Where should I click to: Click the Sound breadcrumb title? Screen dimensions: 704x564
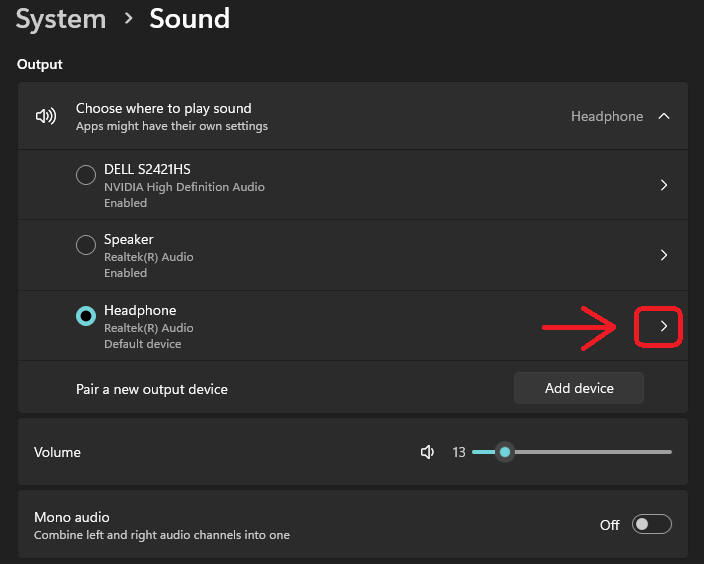pos(189,18)
